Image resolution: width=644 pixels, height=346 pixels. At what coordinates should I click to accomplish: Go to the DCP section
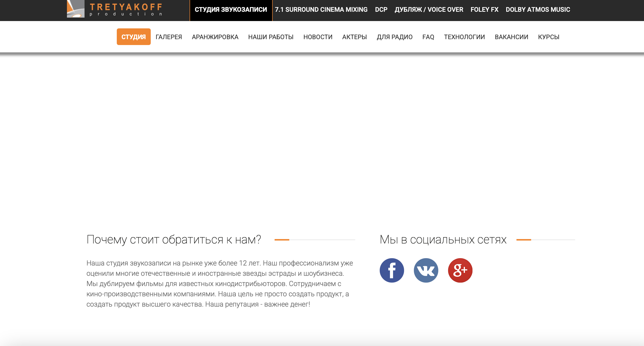click(x=381, y=10)
